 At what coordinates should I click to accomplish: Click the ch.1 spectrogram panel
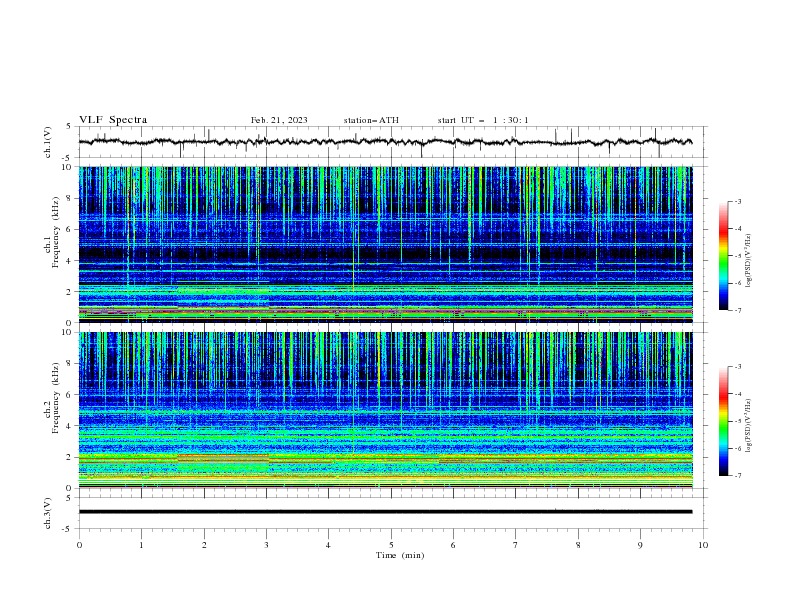tap(385, 244)
